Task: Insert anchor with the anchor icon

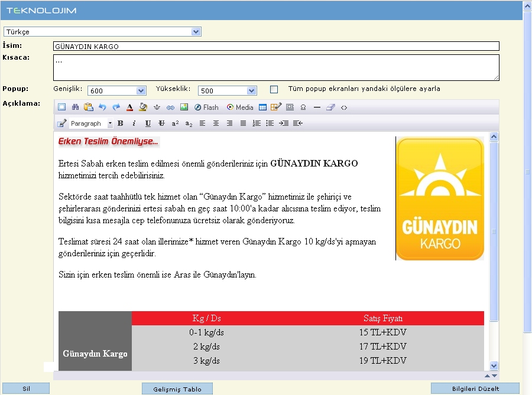Action: pyautogui.click(x=157, y=107)
